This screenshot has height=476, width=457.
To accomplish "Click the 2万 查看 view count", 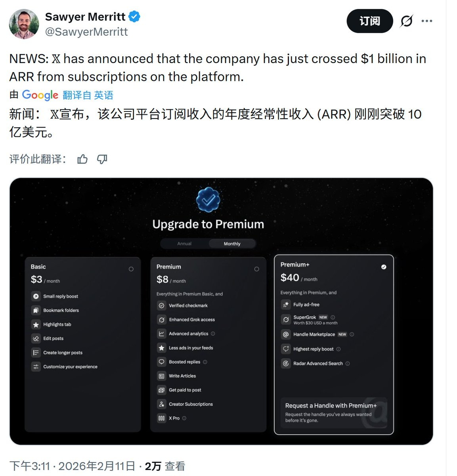I will 165,466.
